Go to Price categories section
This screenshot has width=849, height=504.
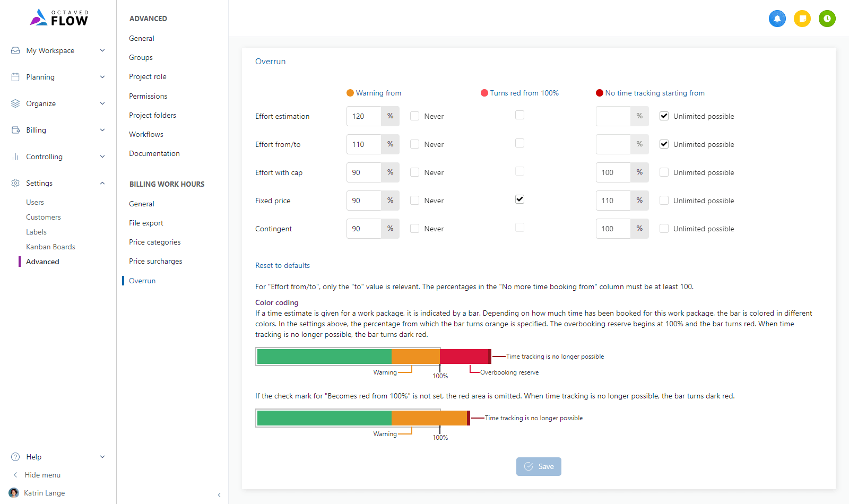[154, 242]
